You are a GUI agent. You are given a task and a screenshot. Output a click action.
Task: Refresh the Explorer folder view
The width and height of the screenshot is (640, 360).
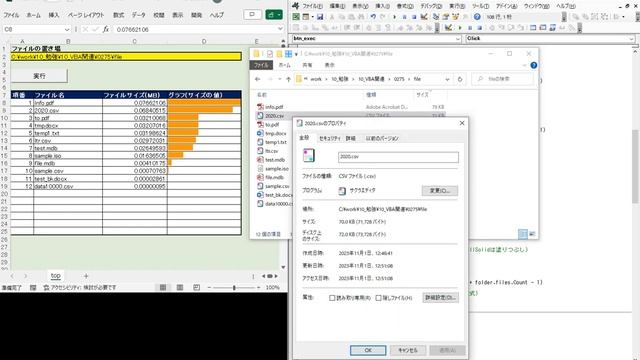pyautogui.click(x=460, y=79)
